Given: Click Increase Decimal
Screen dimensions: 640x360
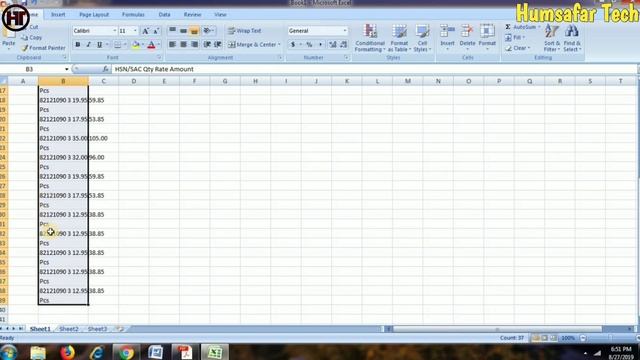Looking at the screenshot, I should (x=333, y=44).
